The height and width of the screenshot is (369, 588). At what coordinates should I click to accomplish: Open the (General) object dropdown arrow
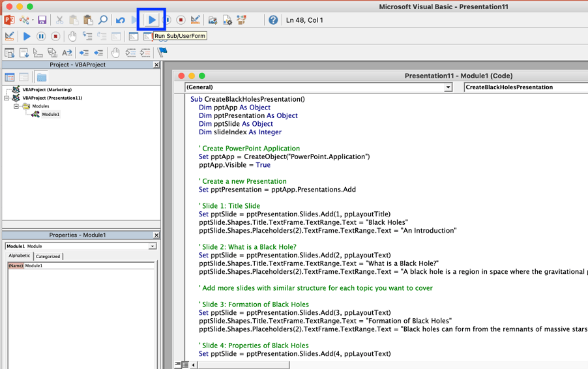click(448, 87)
